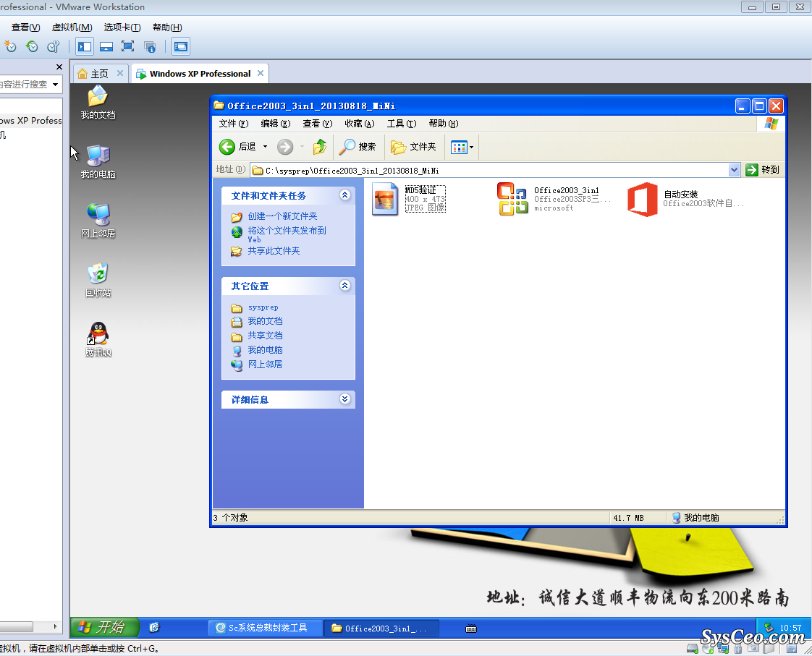The height and width of the screenshot is (656, 812).
Task: Switch to the 主页 tab
Action: 99,74
